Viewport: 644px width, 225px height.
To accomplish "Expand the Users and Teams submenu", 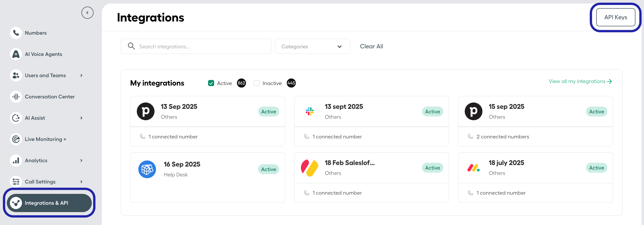I will [81, 75].
